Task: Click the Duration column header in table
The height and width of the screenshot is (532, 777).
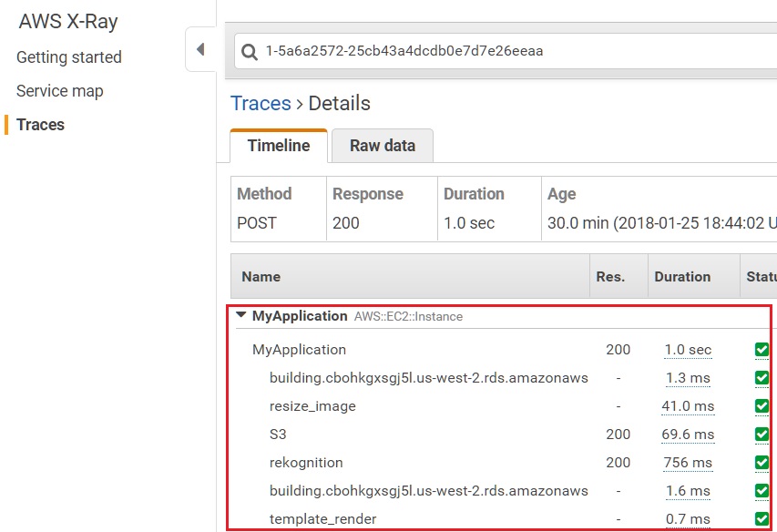Action: 693,276
